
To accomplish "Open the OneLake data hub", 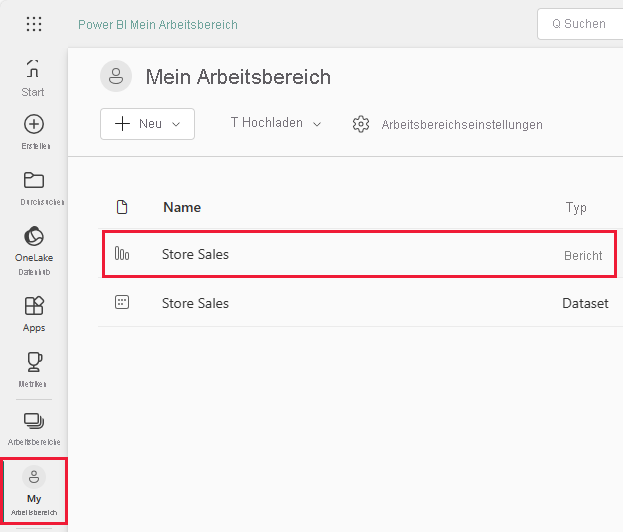I will click(34, 250).
